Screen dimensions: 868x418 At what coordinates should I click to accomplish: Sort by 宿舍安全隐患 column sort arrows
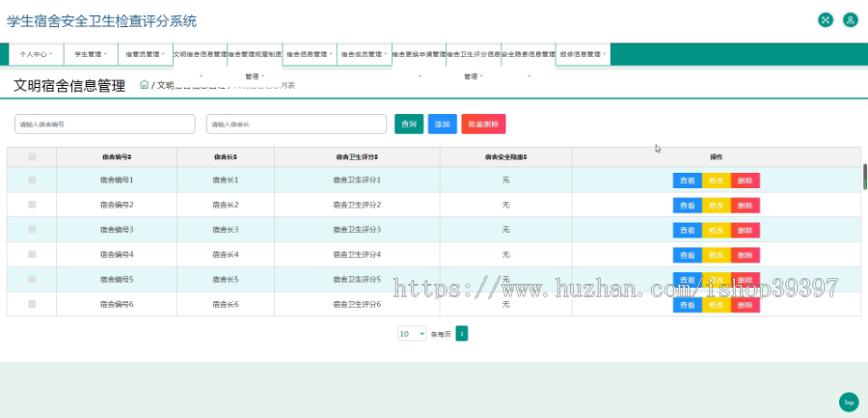[x=525, y=157]
